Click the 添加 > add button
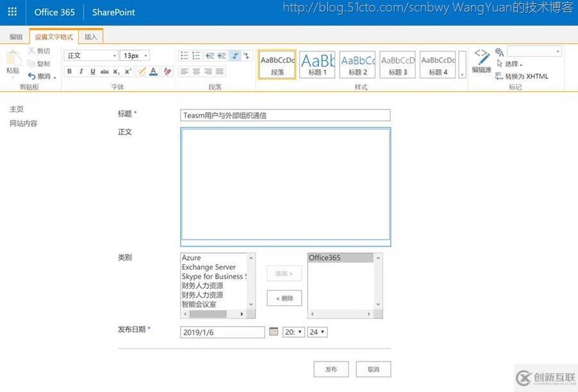The height and width of the screenshot is (392, 578). pos(285,274)
